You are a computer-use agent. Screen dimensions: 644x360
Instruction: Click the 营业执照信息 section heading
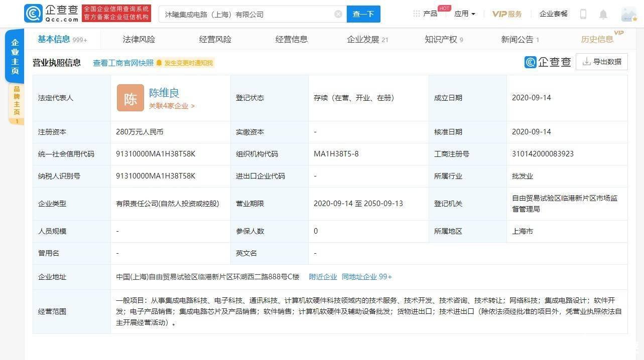[x=57, y=63]
